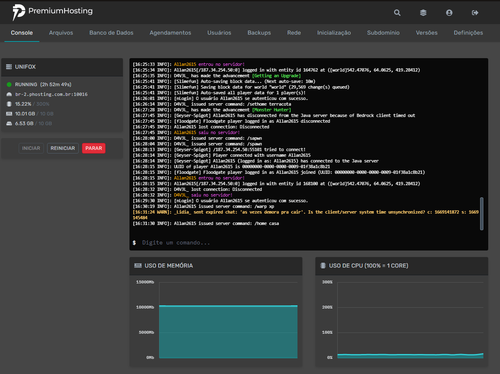Click the logout icon in header
The width and height of the screenshot is (500, 374).
coord(475,13)
